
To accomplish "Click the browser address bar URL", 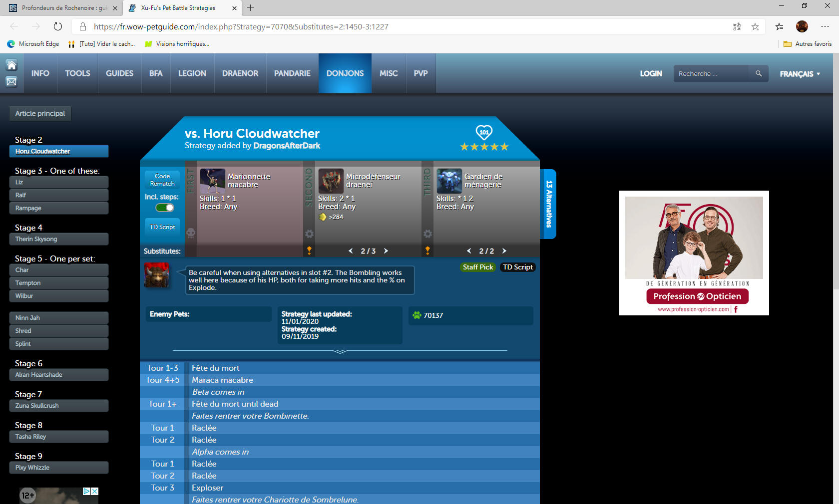I will point(241,26).
